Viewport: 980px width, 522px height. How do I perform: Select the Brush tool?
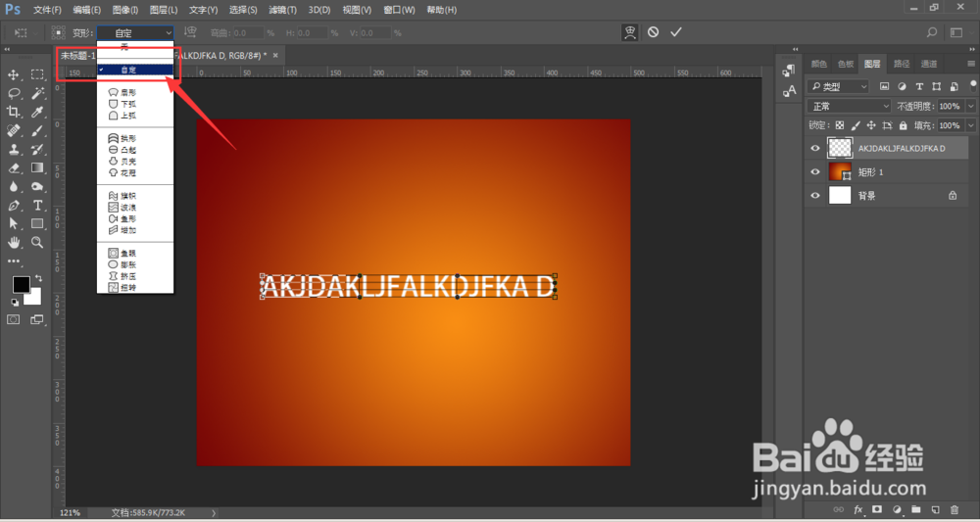pos(37,130)
